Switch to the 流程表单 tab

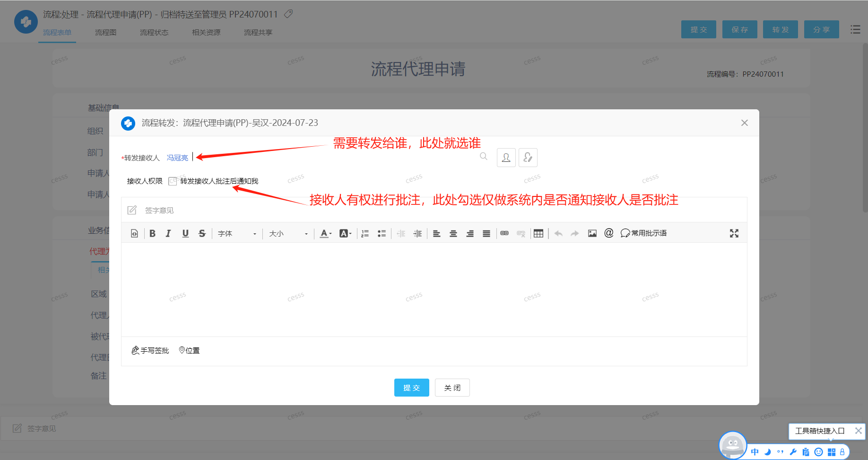tap(57, 33)
